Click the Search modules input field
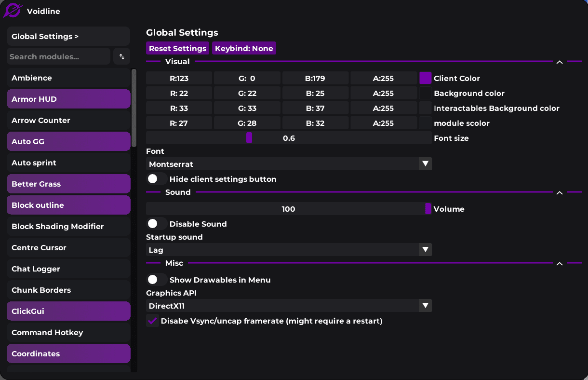The height and width of the screenshot is (380, 588). coord(58,56)
